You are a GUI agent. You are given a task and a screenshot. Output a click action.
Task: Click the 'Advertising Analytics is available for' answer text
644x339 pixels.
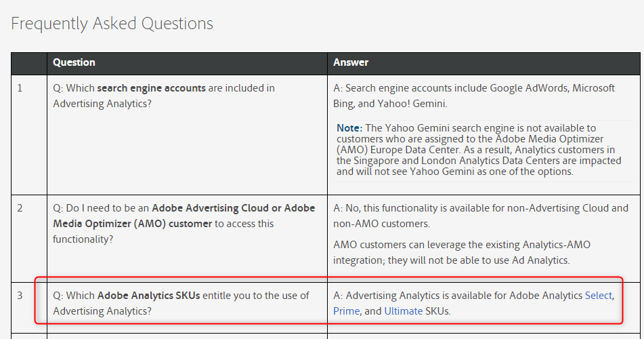473,303
